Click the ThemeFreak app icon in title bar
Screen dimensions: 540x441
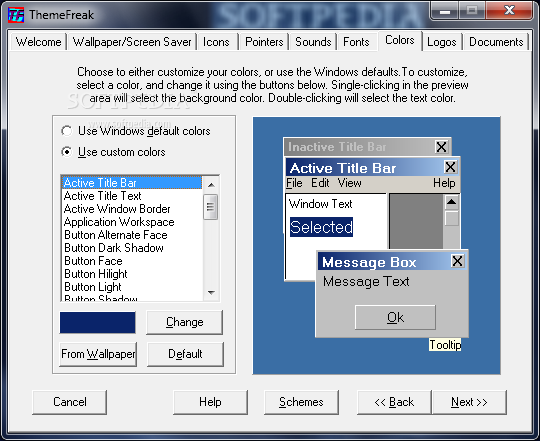coord(16,15)
